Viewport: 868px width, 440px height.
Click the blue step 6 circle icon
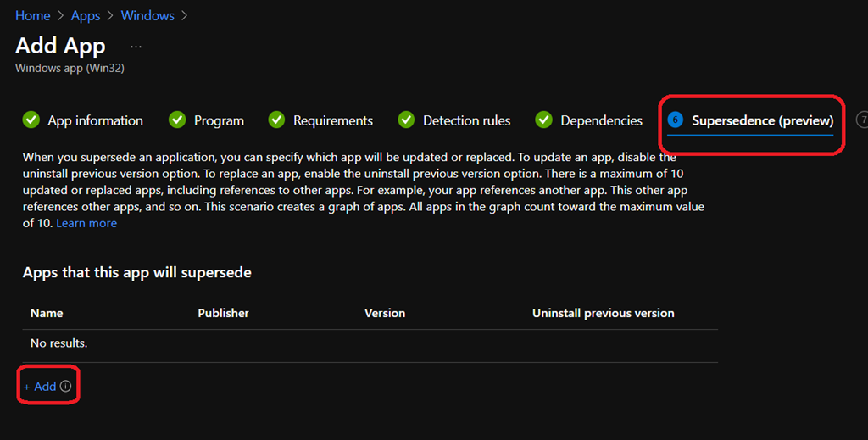(676, 120)
